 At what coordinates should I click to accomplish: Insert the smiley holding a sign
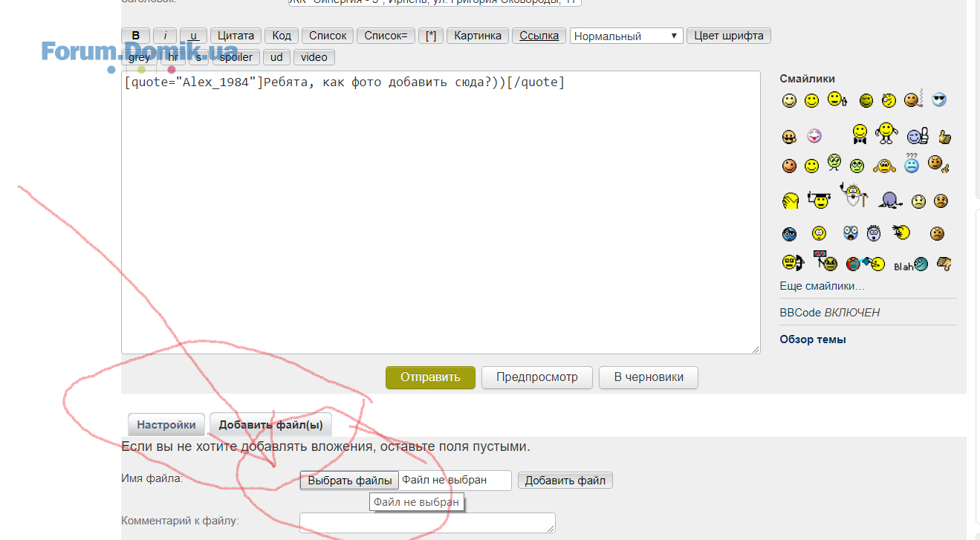click(825, 260)
